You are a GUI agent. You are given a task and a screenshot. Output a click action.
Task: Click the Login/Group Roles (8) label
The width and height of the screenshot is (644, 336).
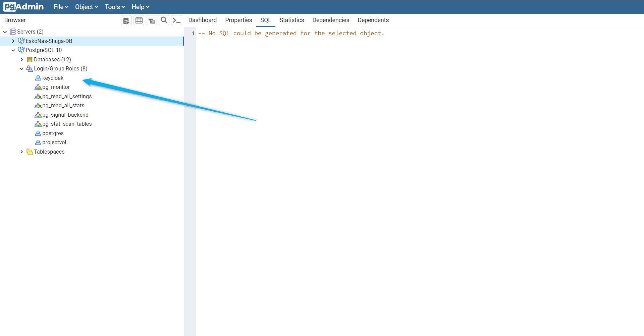coord(61,68)
